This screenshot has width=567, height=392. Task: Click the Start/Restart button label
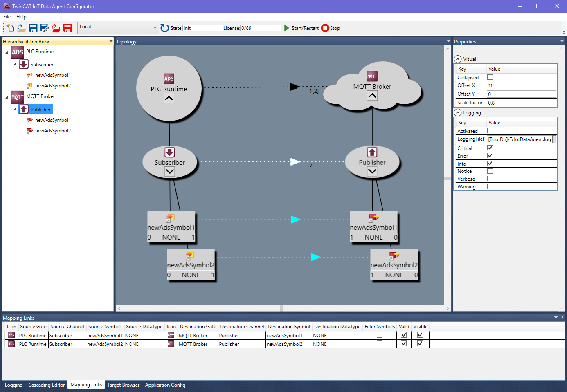[x=305, y=28]
